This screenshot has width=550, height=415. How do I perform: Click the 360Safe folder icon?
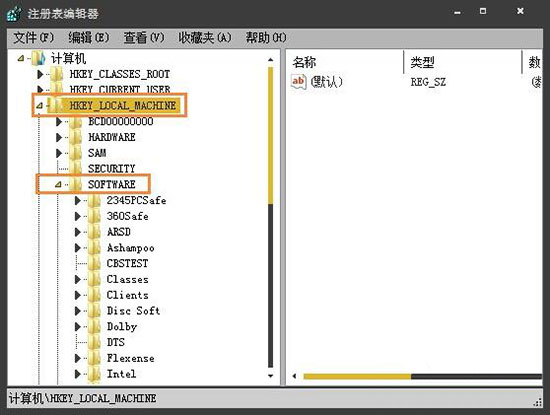point(94,216)
